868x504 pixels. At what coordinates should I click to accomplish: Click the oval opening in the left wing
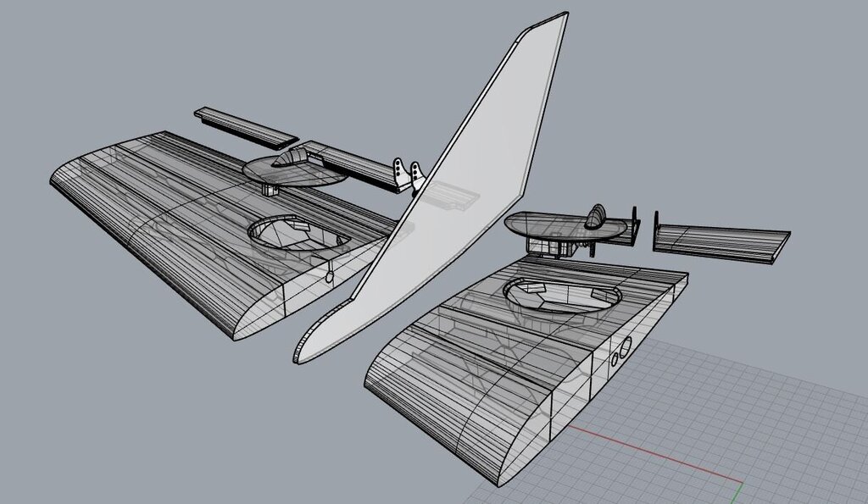point(297,233)
